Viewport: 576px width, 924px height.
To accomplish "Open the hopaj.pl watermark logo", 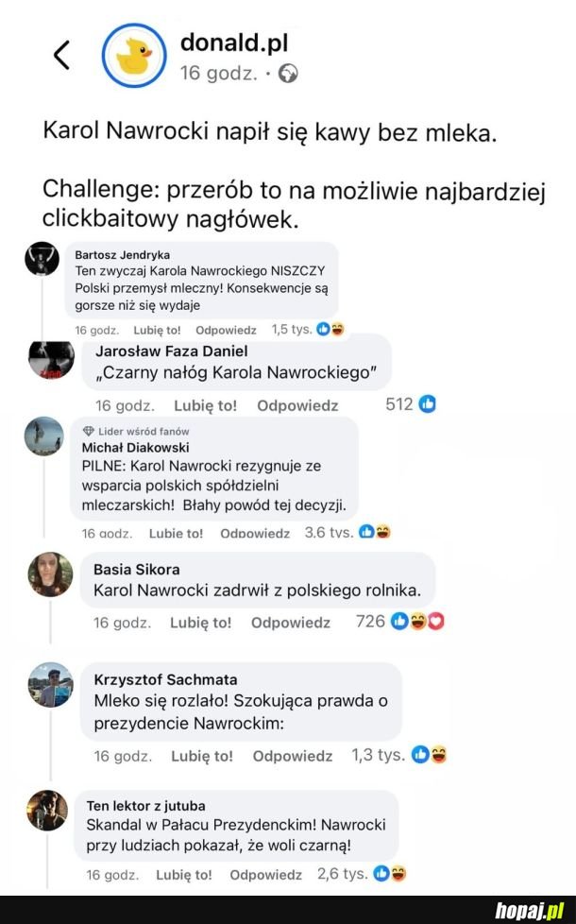I will 528,909.
